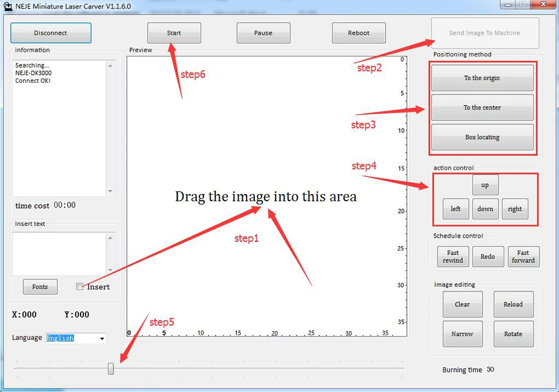Nudge the laser left

(456, 209)
